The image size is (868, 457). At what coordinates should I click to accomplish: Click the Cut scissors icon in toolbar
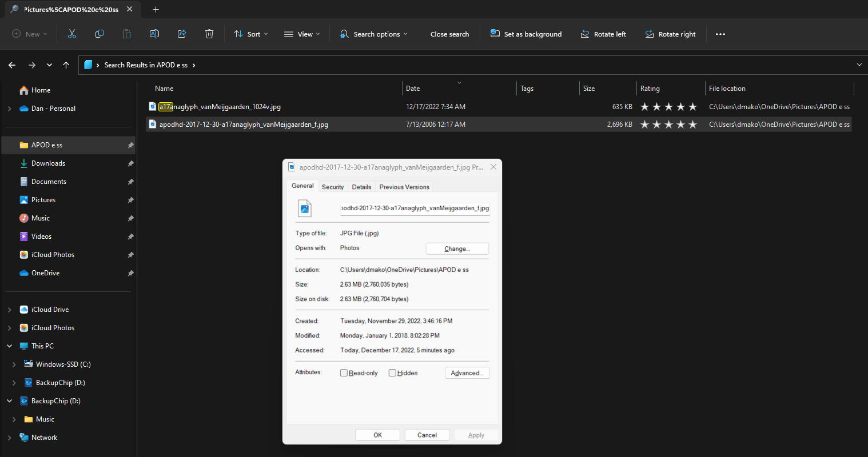(x=72, y=34)
